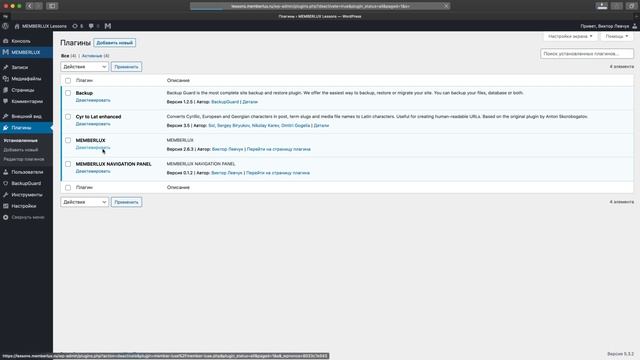Check the select-all checkbox in table header
640x360 pixels.
point(68,80)
